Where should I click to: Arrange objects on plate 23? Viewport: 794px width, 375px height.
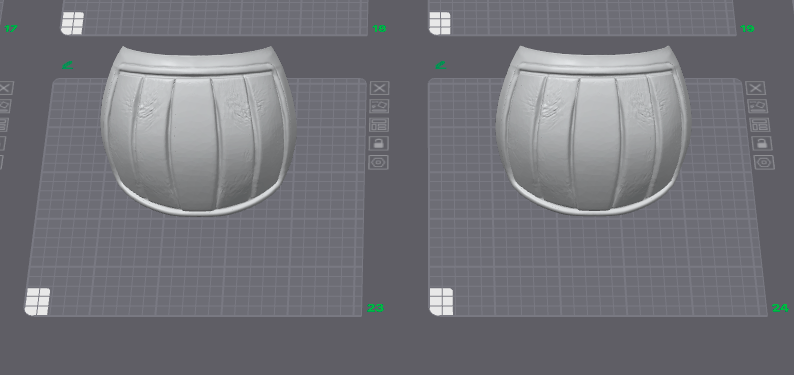tap(379, 124)
